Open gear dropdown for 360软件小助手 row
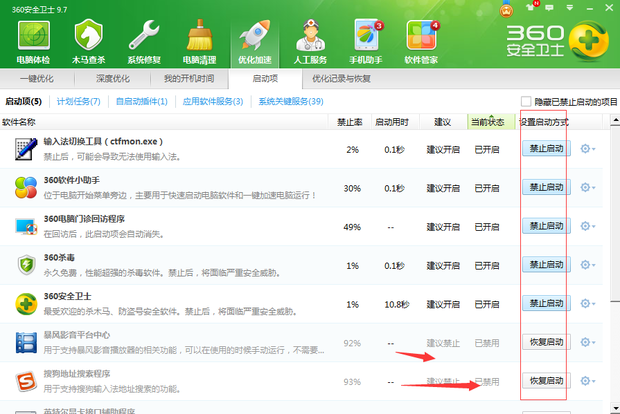Screen dimensions: 620x414 (588, 187)
